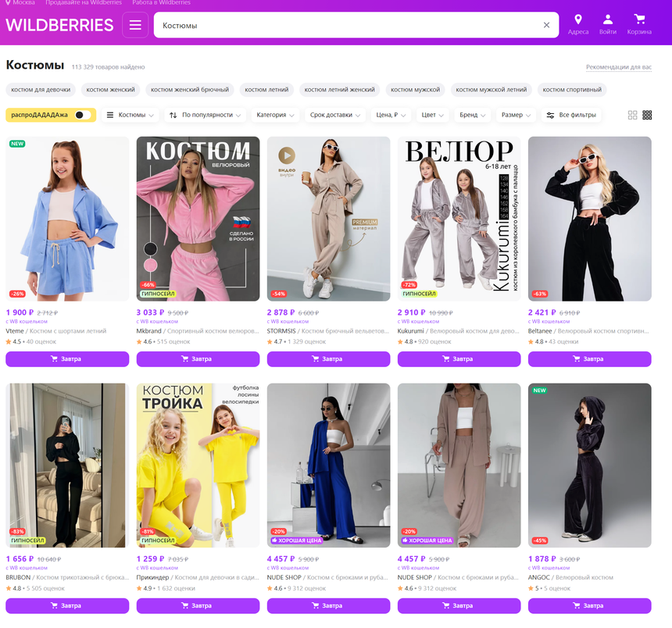Click the WILDBERRIES logo

59,25
